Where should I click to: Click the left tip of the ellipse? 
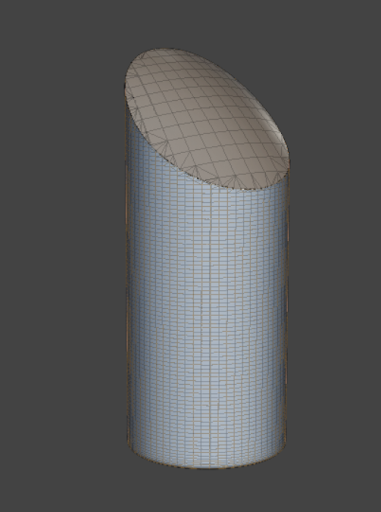pos(126,85)
